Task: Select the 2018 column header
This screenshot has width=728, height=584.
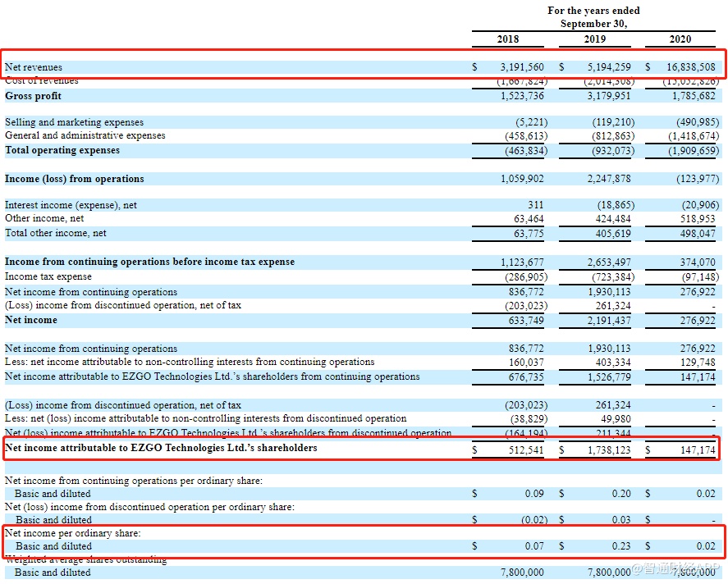Action: pyautogui.click(x=508, y=39)
